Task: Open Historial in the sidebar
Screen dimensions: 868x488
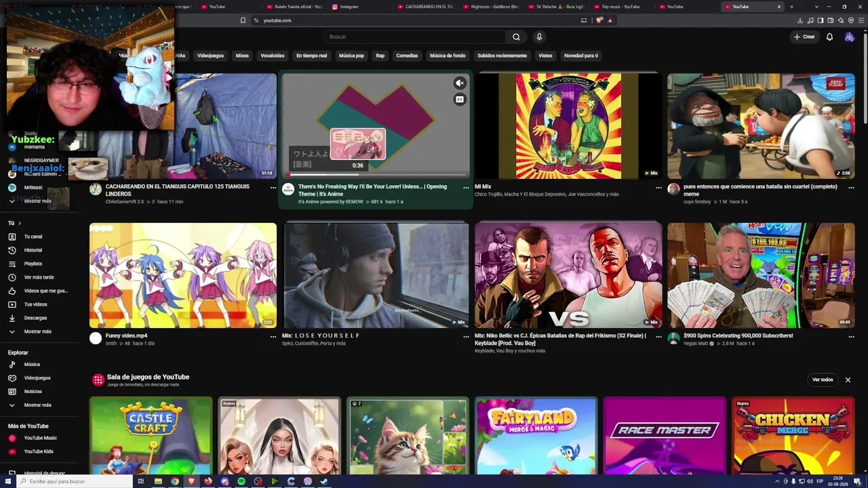Action: [39, 250]
